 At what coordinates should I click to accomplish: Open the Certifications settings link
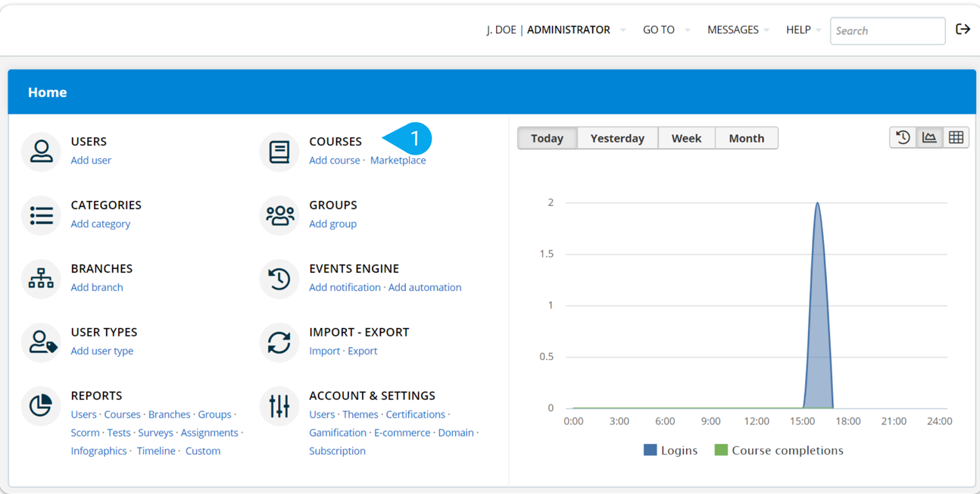tap(415, 414)
